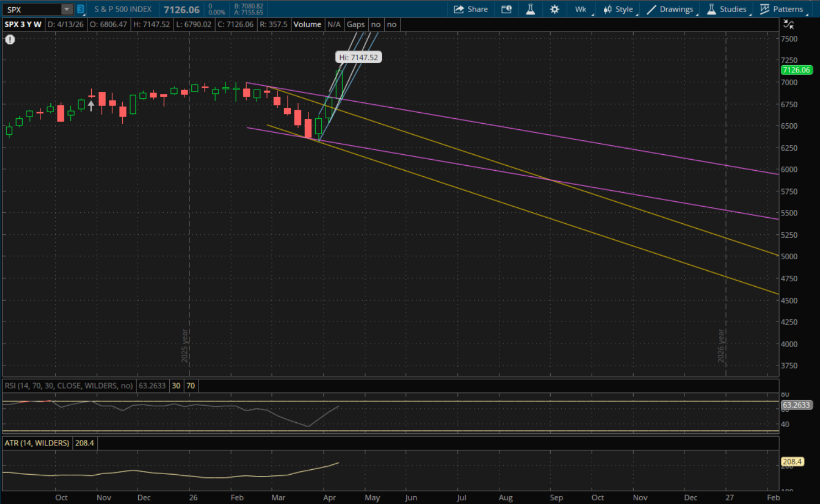Viewport: 820px width, 504px height.
Task: Click the blue link color box numbered 3
Action: (81, 9)
